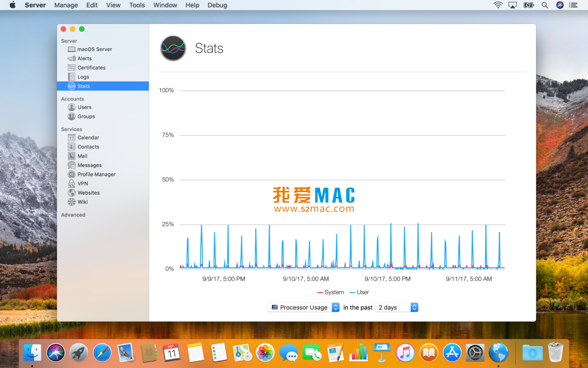Open the Debug menu

[x=217, y=5]
